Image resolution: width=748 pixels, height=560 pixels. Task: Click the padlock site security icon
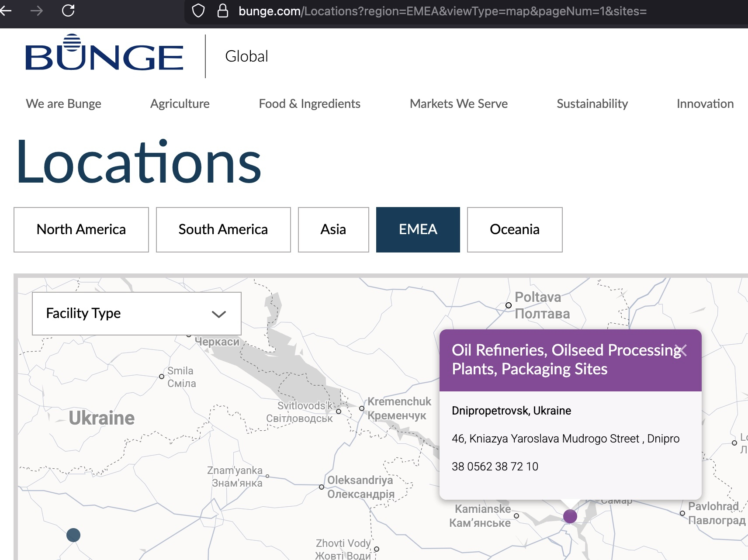[223, 11]
